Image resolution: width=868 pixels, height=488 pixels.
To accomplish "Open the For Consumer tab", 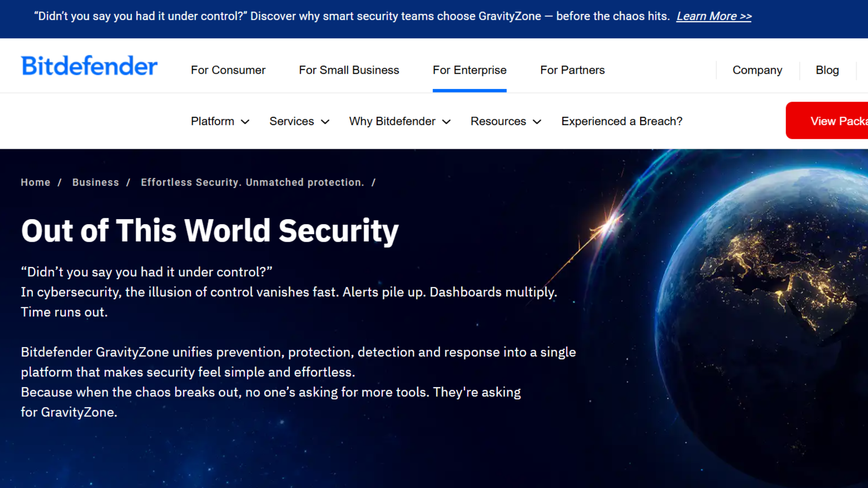I will (228, 70).
